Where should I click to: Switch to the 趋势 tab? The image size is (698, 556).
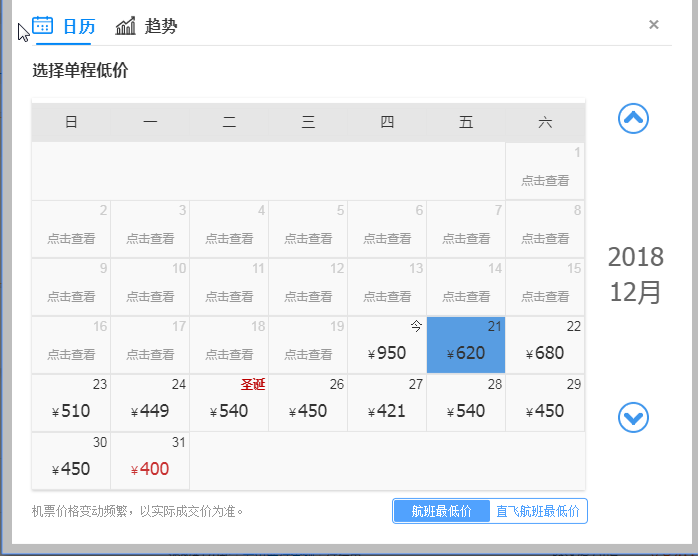[x=161, y=26]
